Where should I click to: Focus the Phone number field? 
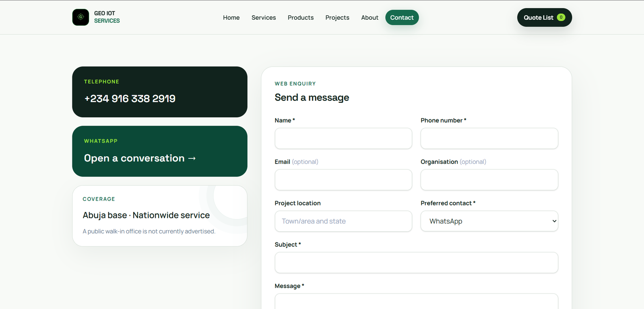(x=489, y=139)
